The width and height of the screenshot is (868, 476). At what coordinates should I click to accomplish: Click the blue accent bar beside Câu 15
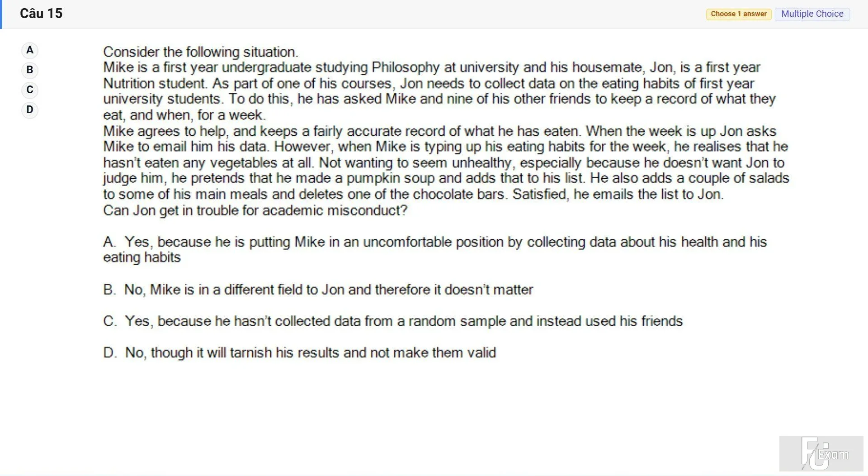(1, 14)
